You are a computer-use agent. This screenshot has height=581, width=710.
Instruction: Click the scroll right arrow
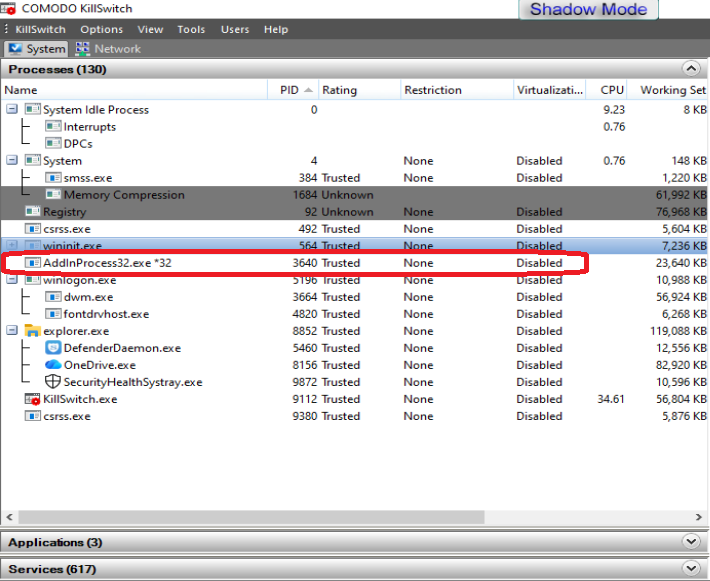[698, 517]
